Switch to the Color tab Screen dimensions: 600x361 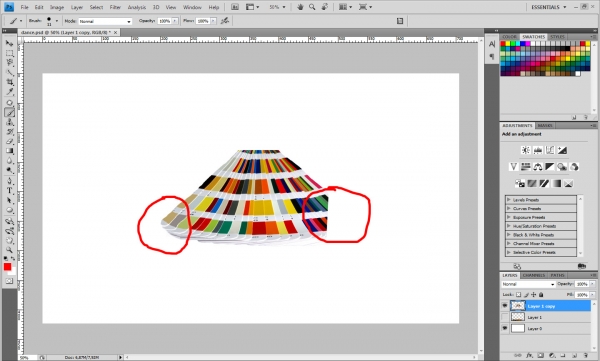(510, 37)
